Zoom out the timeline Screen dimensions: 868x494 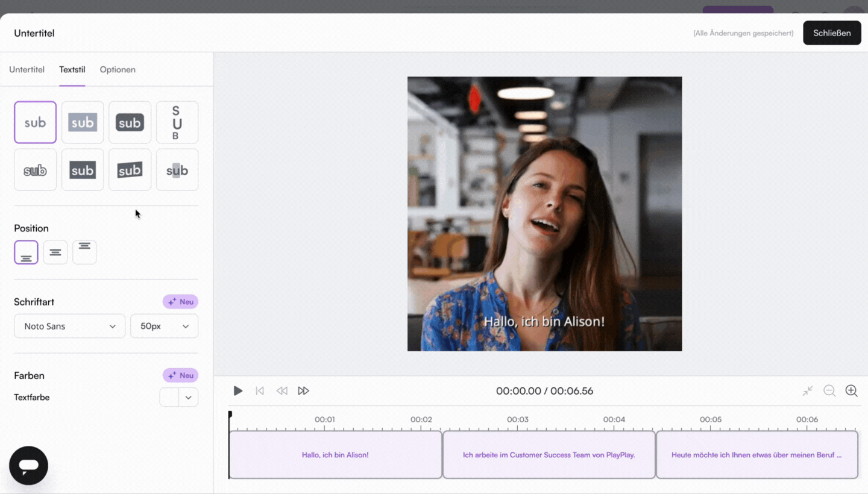(x=829, y=391)
